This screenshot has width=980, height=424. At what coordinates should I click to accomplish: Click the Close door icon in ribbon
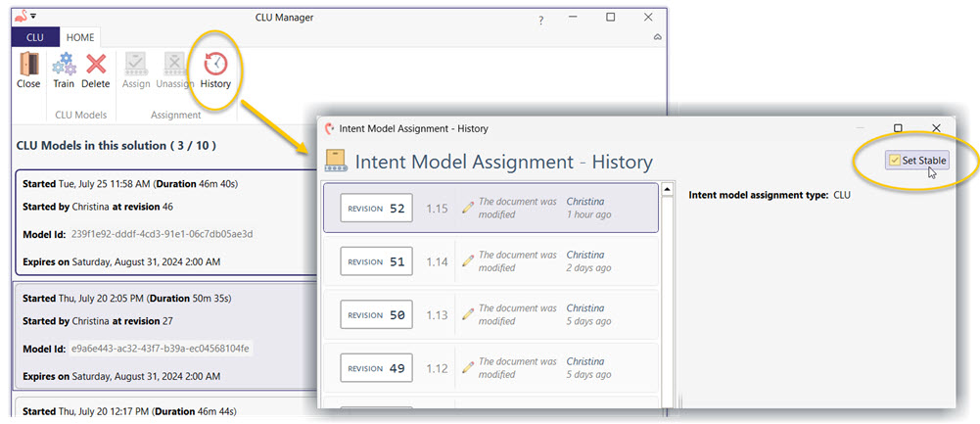(28, 65)
